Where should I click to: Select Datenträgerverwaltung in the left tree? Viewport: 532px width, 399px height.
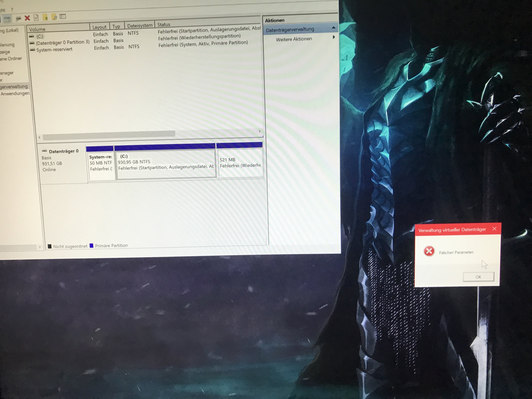(14, 86)
